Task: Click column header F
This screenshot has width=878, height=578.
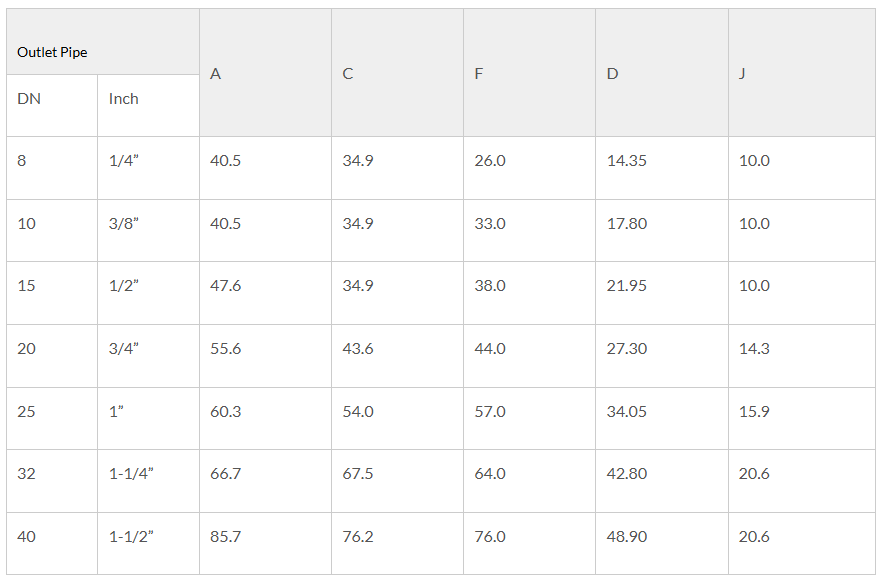Action: (x=530, y=73)
